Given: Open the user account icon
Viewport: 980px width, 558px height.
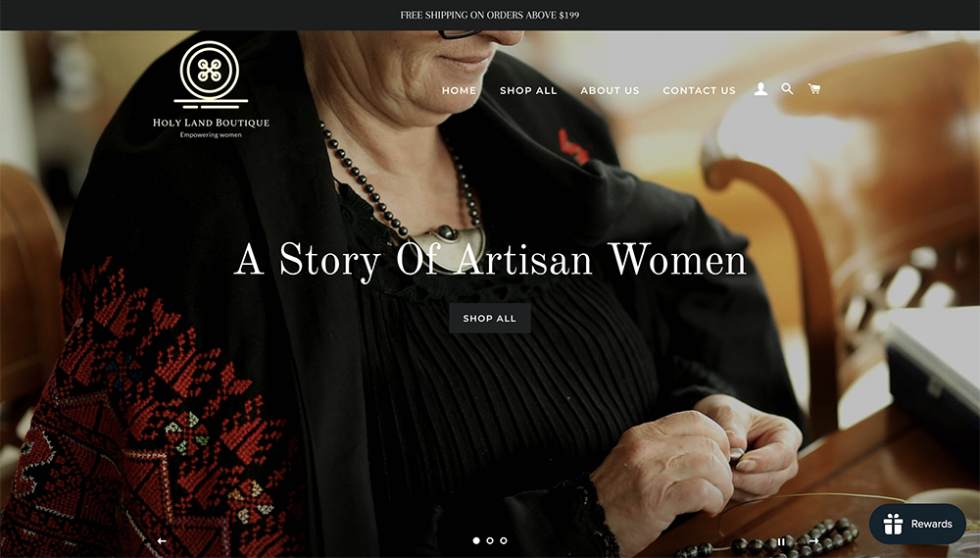Looking at the screenshot, I should point(760,89).
